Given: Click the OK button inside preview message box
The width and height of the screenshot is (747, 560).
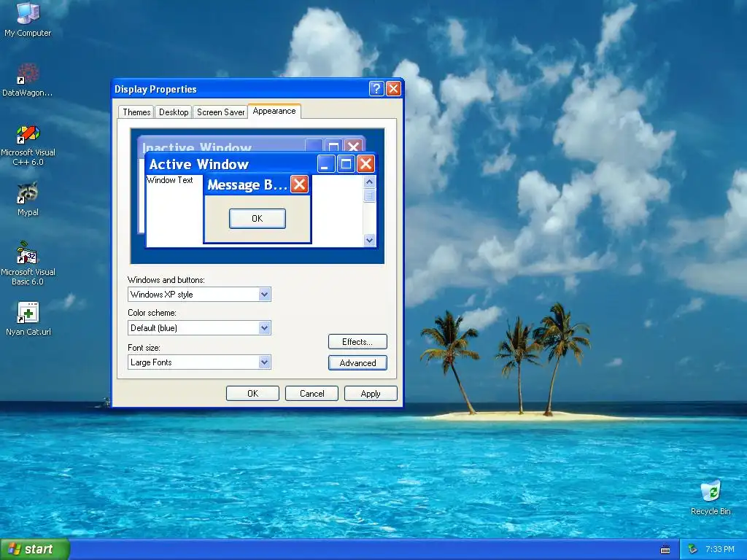Looking at the screenshot, I should click(258, 219).
